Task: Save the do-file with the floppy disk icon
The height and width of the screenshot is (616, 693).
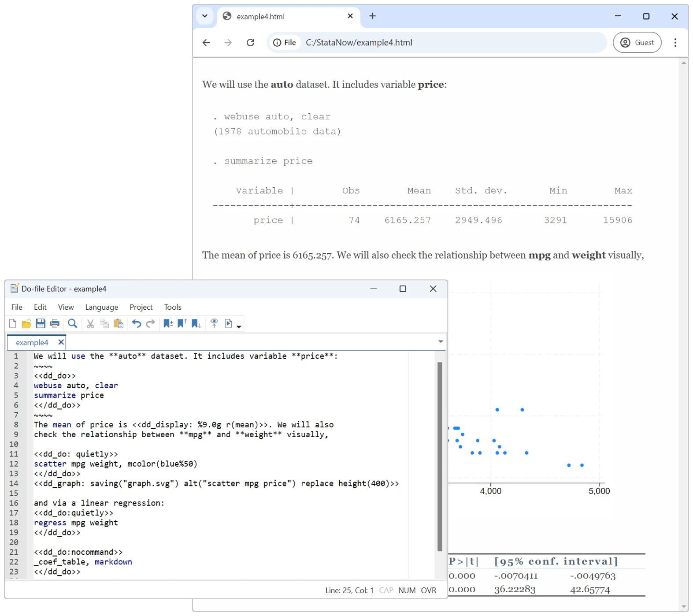Action: (x=41, y=324)
